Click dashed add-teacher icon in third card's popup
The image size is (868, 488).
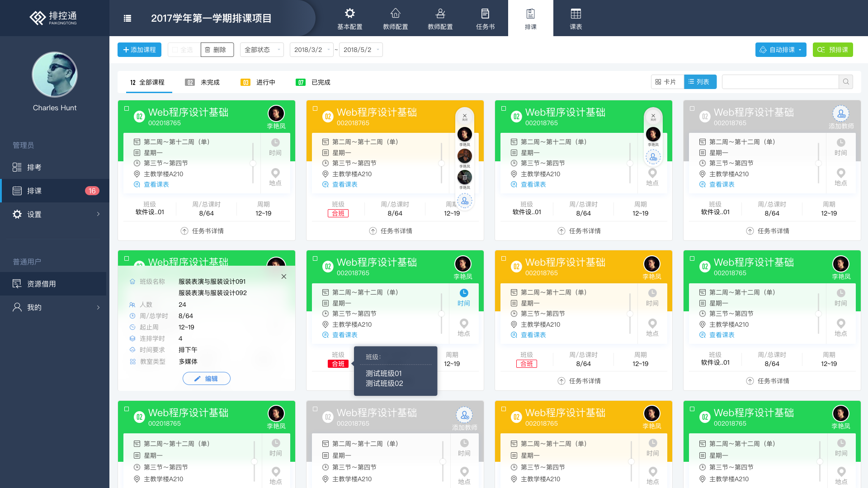coord(653,157)
